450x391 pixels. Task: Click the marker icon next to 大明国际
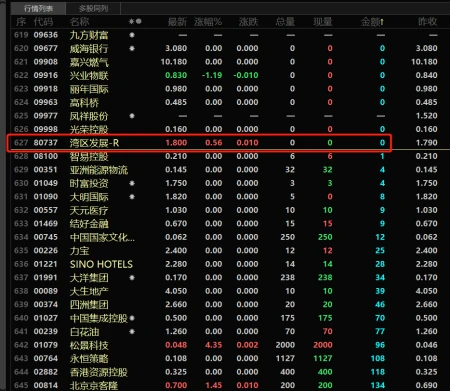pos(132,197)
